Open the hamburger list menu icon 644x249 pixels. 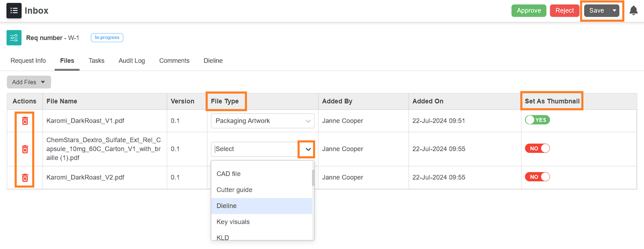point(14,10)
